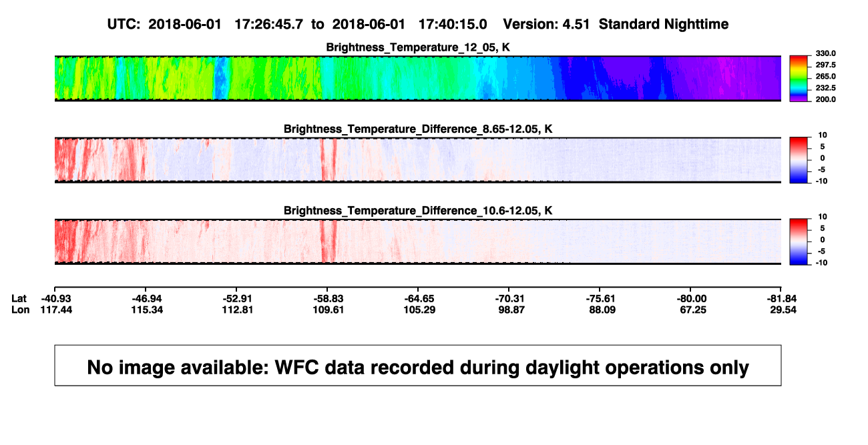Click the Standard Nighttime label
This screenshot has height=445, width=868.
click(664, 24)
